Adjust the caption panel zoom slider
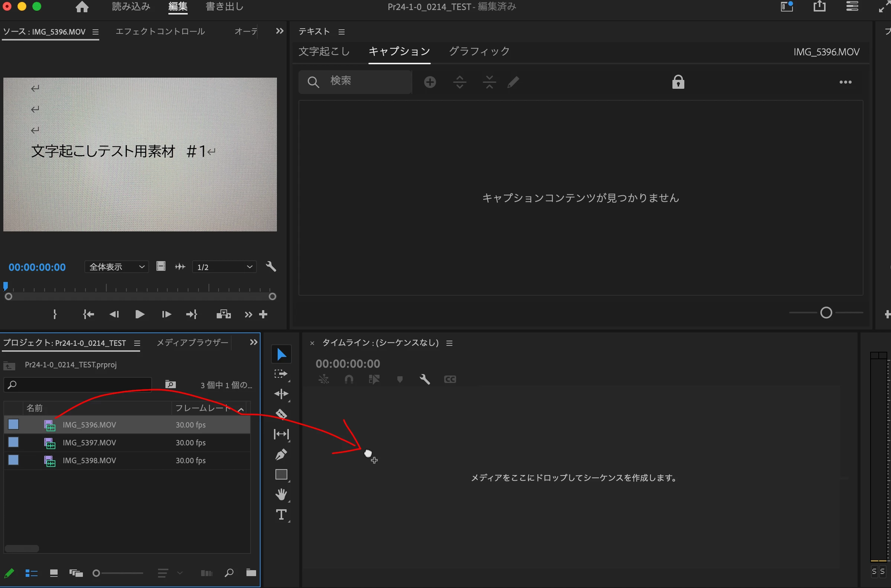This screenshot has height=588, width=891. 826,312
